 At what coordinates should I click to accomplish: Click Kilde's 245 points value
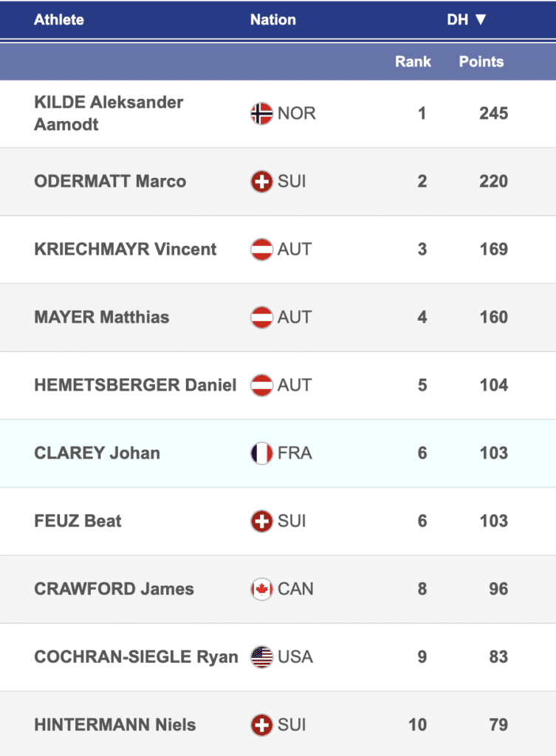pos(492,114)
